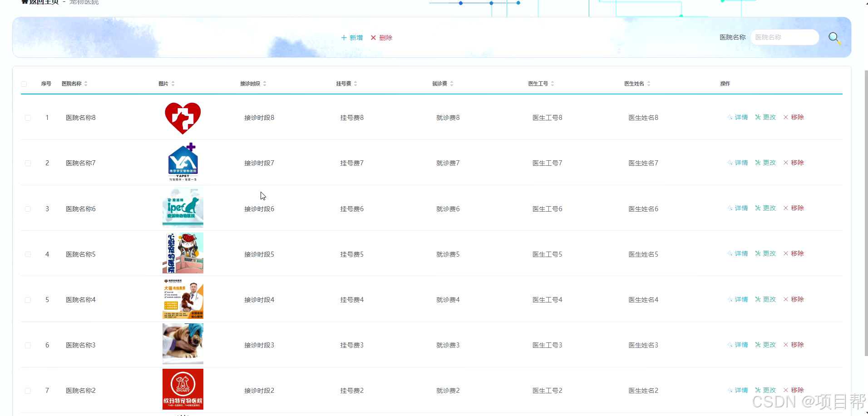
Task: Open 详情 for 医院名称6 row
Action: point(738,208)
